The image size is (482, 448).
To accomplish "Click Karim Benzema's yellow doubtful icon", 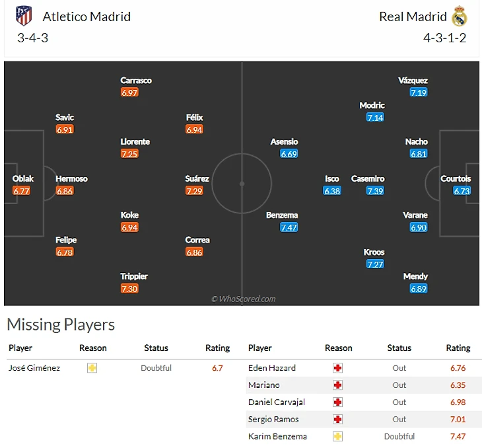I will click(x=338, y=437).
